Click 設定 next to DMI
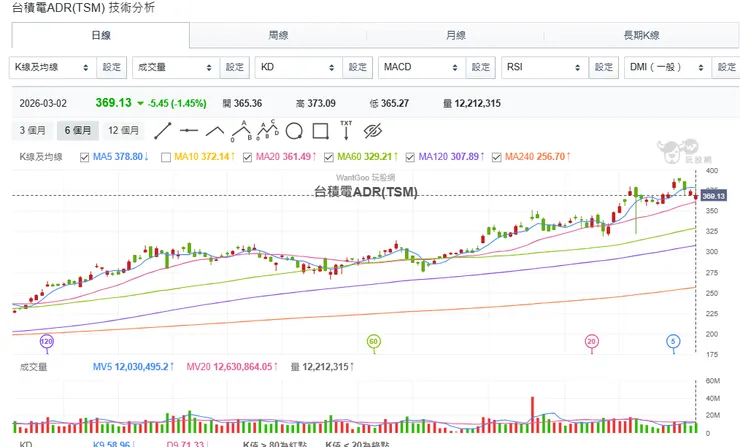Viewport: 740px width, 447px height. (726, 67)
